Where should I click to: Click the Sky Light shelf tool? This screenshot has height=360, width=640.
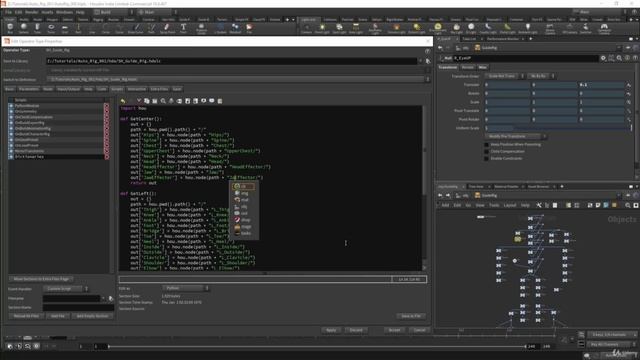(456, 28)
